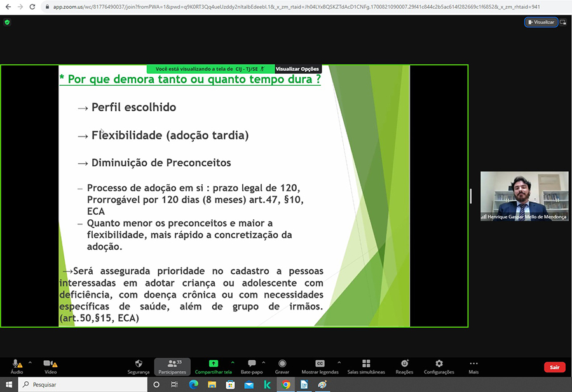Click the red Sair button
The image size is (572, 392).
tap(554, 367)
